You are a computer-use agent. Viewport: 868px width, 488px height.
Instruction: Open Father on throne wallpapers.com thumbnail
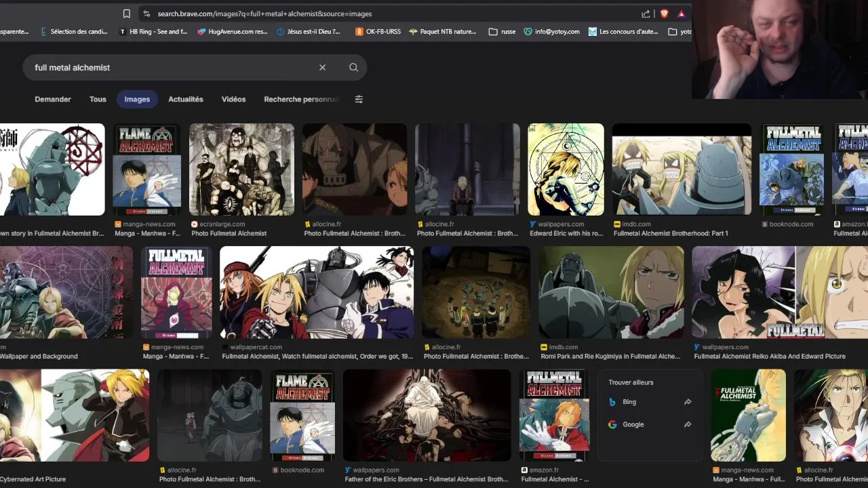click(427, 415)
